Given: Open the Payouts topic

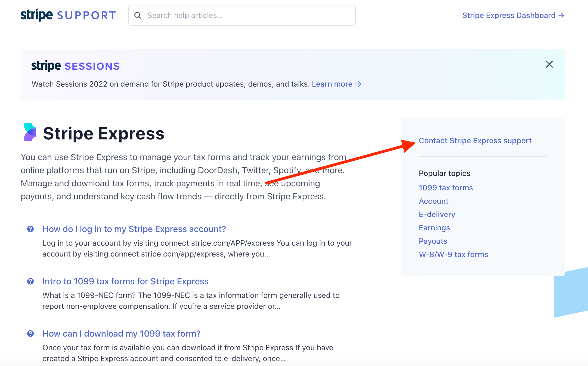Looking at the screenshot, I should click(433, 241).
